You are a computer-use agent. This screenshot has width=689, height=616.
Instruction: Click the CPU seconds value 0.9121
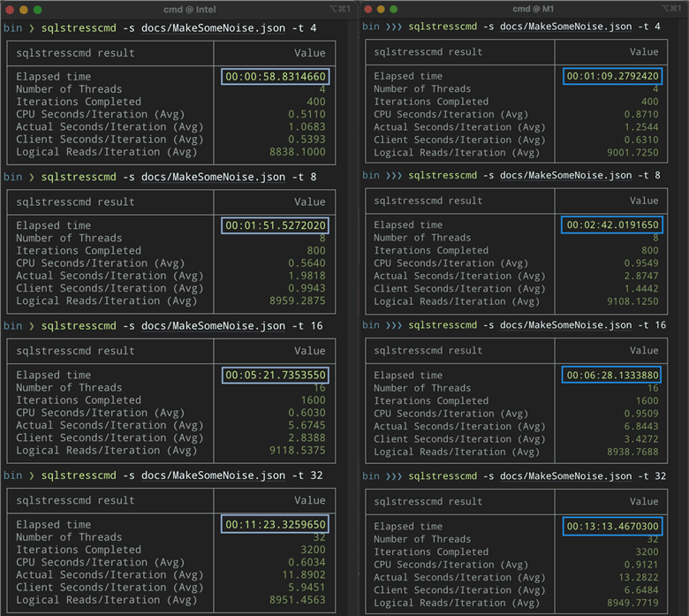click(641, 565)
